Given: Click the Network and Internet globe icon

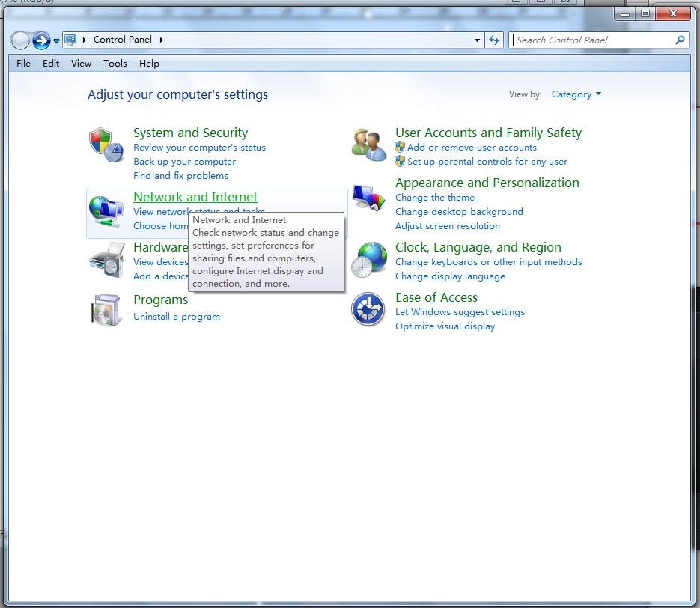Looking at the screenshot, I should point(106,211).
